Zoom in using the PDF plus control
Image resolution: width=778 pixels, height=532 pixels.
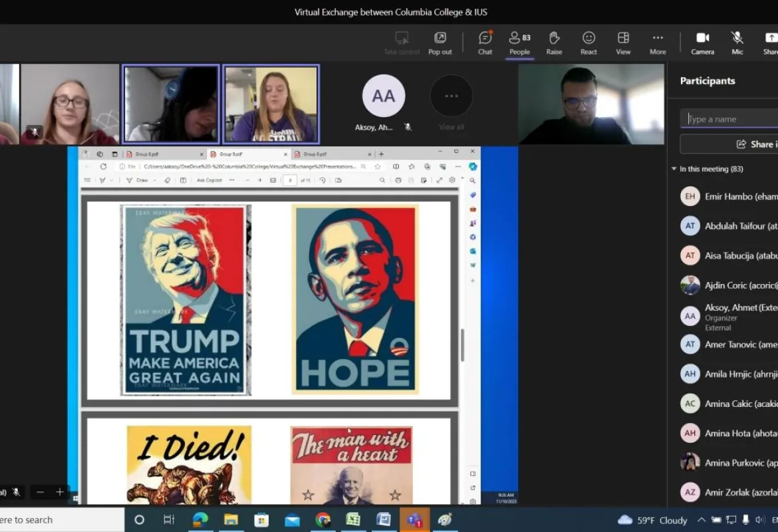coord(260,180)
